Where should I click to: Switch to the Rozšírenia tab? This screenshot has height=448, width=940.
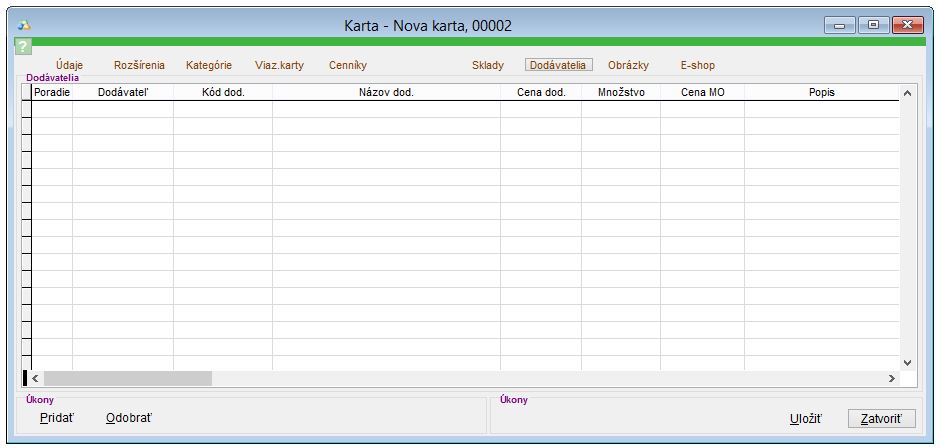pos(139,65)
